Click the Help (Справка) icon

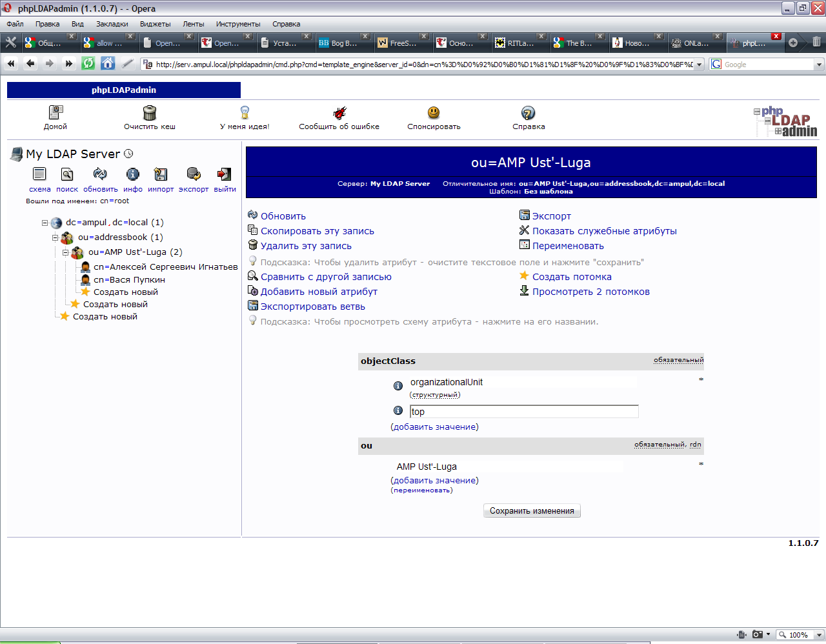click(528, 113)
